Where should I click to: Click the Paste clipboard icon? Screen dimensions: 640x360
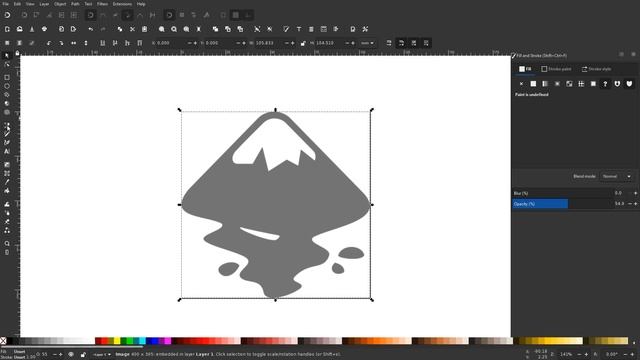click(x=144, y=29)
